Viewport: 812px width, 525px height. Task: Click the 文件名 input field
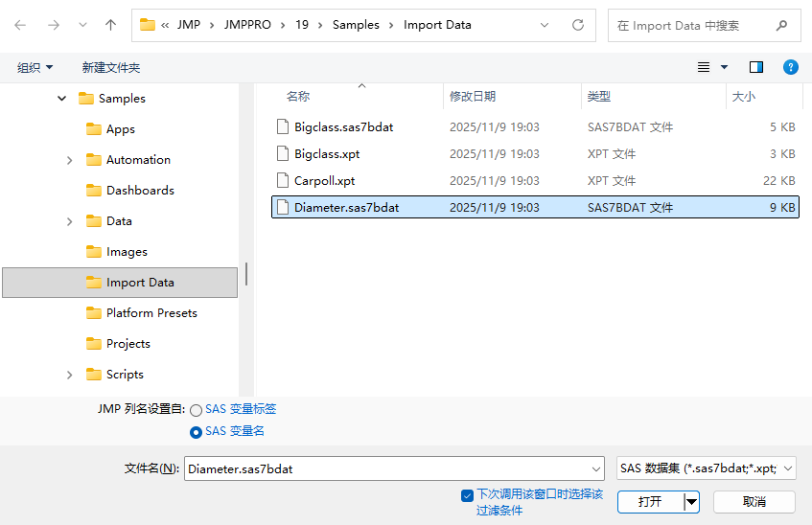point(387,468)
